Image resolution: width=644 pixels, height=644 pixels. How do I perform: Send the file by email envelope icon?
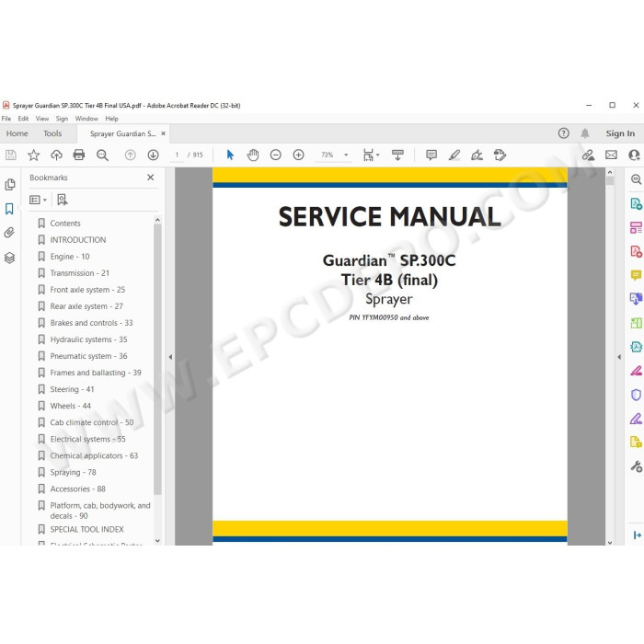click(x=611, y=155)
